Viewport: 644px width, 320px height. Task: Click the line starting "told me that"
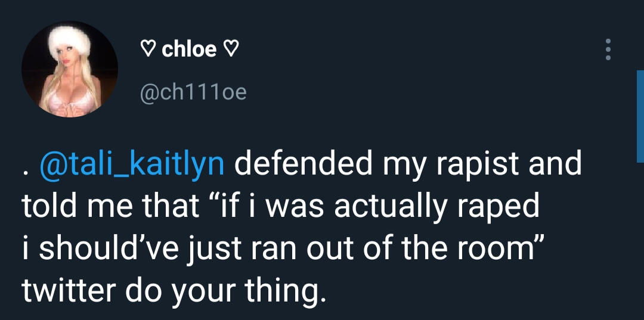(280, 206)
